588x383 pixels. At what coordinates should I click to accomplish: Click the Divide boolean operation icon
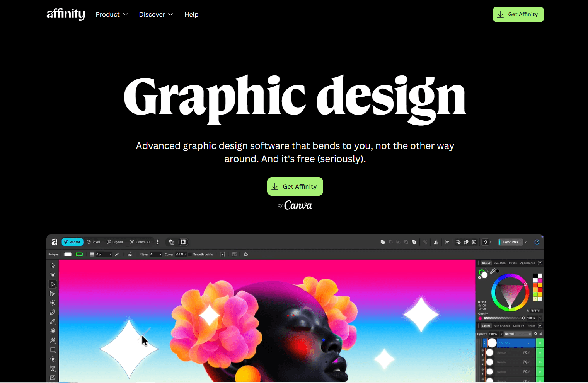point(414,242)
